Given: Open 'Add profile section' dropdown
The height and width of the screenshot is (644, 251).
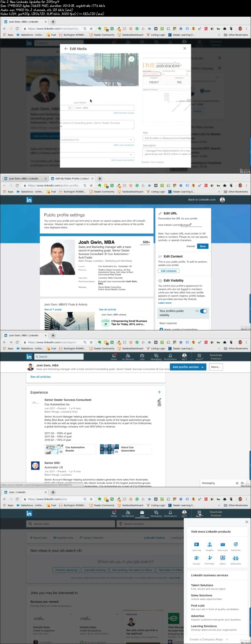Looking at the screenshot, I should pyautogui.click(x=188, y=367).
